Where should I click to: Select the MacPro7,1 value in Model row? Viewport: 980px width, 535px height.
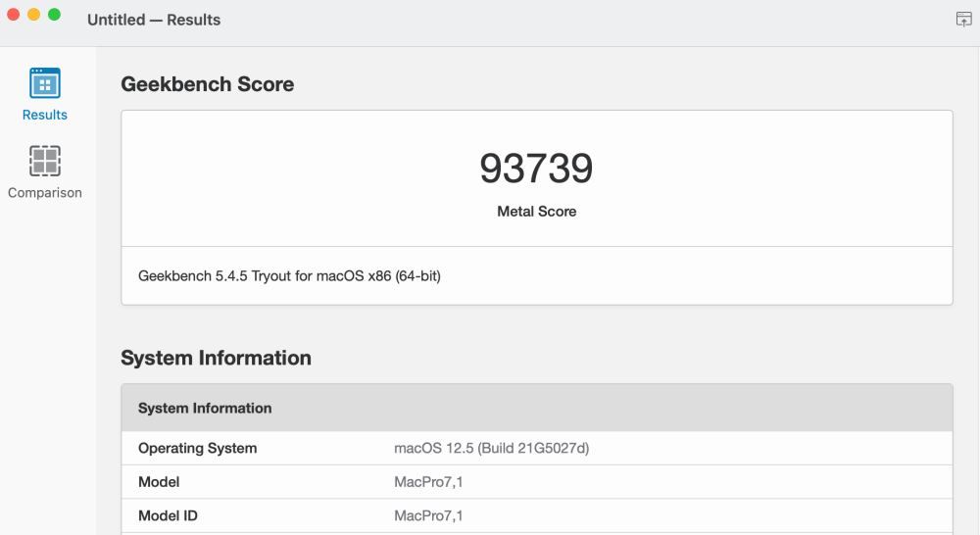(x=428, y=482)
